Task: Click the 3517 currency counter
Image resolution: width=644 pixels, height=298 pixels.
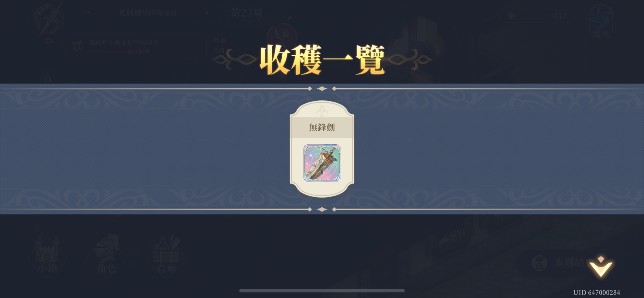Action: tap(558, 16)
